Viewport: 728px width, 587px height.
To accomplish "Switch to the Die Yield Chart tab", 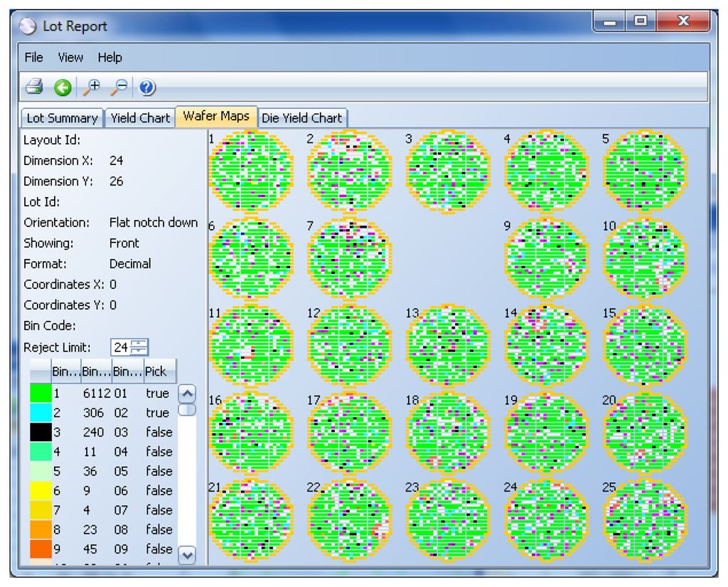I will tap(301, 118).
